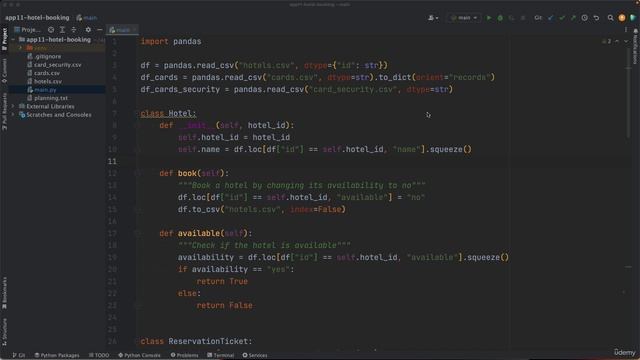Run the main configuration with green play
640x360 pixels.
[489, 18]
